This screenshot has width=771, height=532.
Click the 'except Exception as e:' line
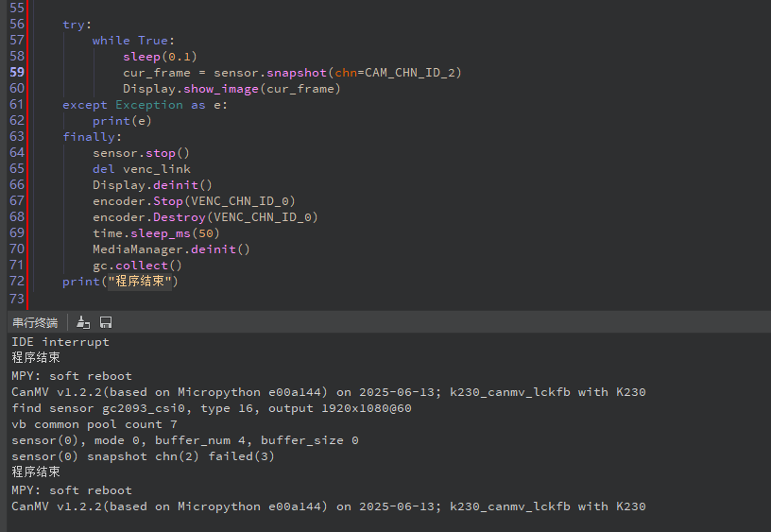pyautogui.click(x=144, y=104)
